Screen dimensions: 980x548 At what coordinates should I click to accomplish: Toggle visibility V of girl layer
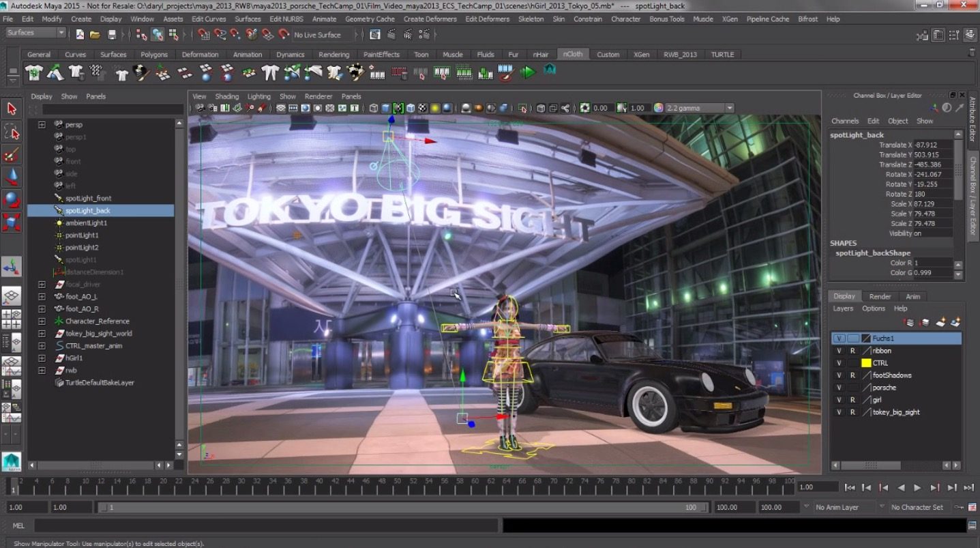(x=839, y=400)
